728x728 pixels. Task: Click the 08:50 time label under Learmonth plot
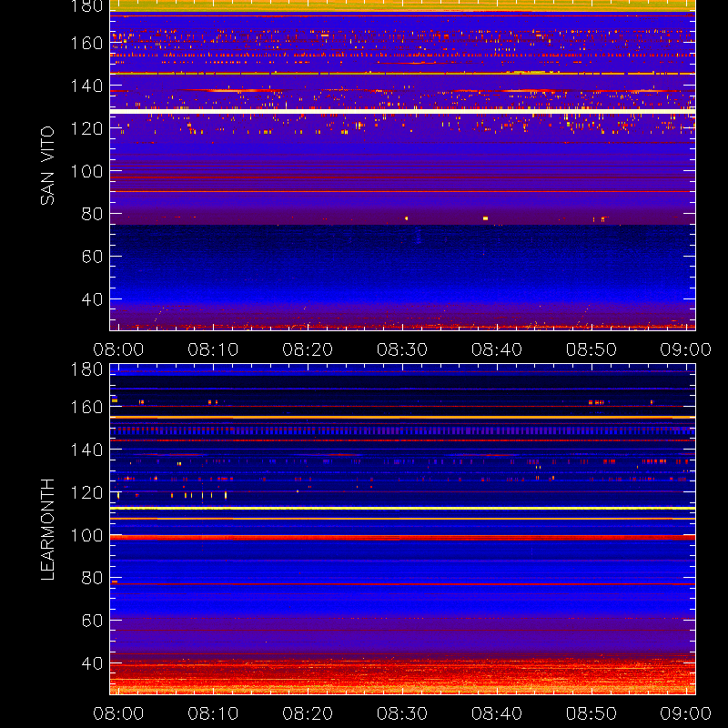tap(591, 713)
